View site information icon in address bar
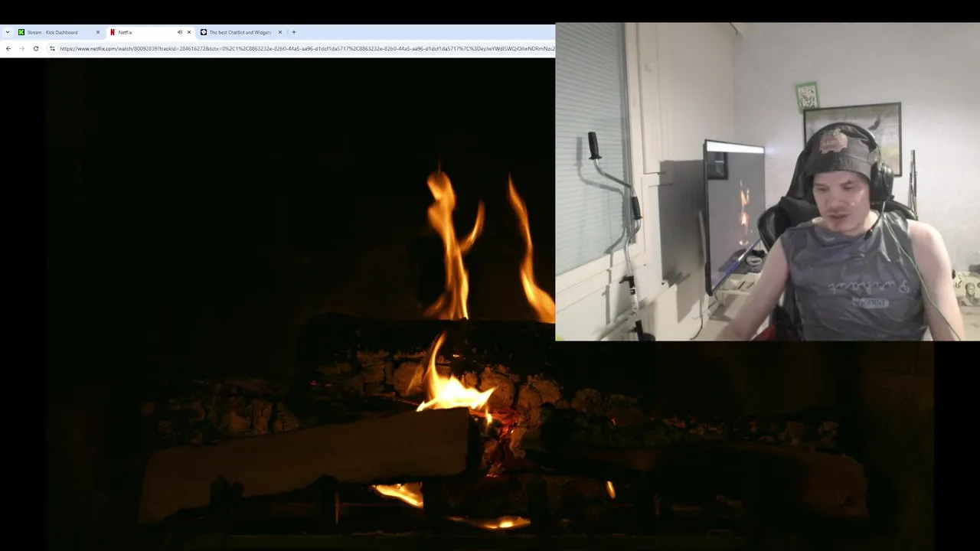The width and height of the screenshot is (980, 551). [52, 48]
